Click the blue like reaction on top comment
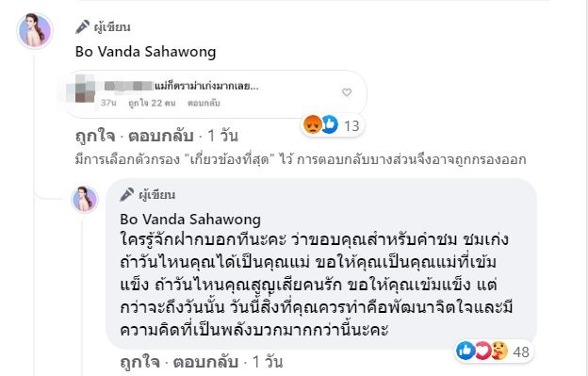 [330, 124]
